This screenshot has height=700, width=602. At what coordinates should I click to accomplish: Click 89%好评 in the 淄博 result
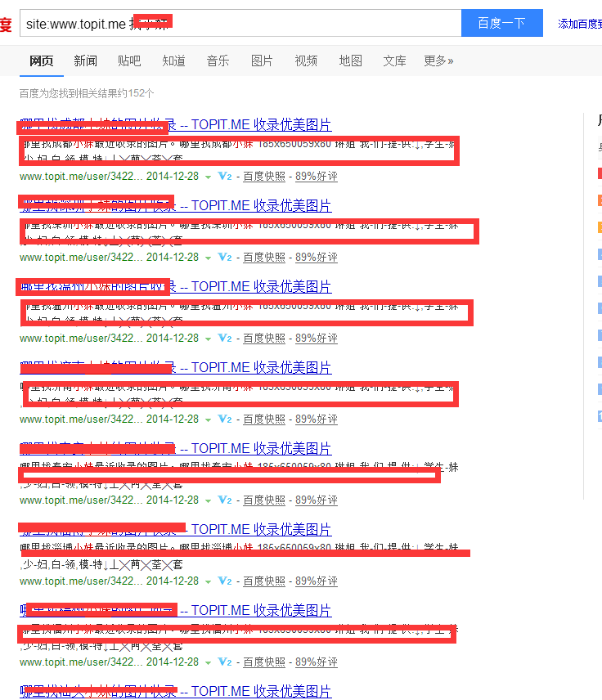317,581
